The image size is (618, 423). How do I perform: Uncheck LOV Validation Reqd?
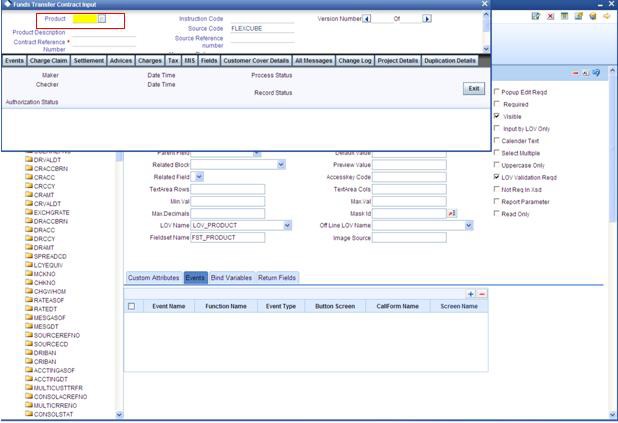497,177
